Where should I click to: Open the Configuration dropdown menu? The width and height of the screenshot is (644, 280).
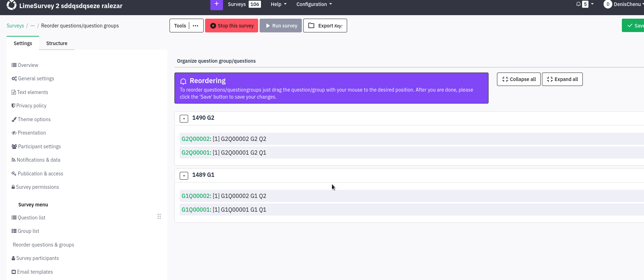click(x=314, y=4)
